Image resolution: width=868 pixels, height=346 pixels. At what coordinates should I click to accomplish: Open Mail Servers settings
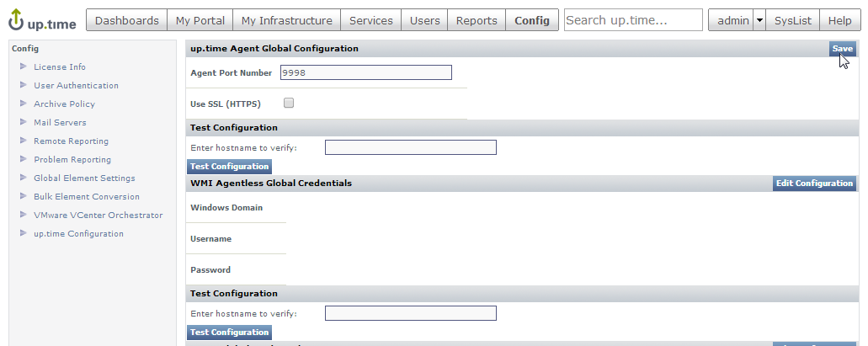pos(60,122)
